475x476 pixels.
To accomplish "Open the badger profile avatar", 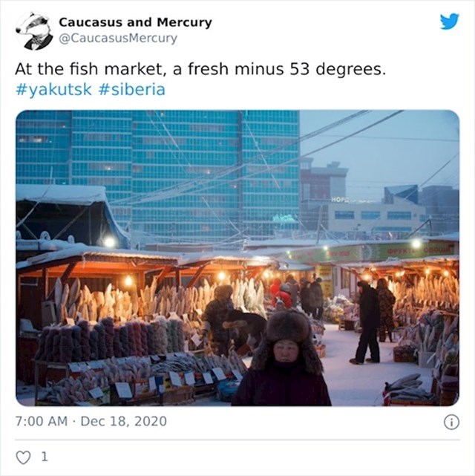I will pos(33,30).
